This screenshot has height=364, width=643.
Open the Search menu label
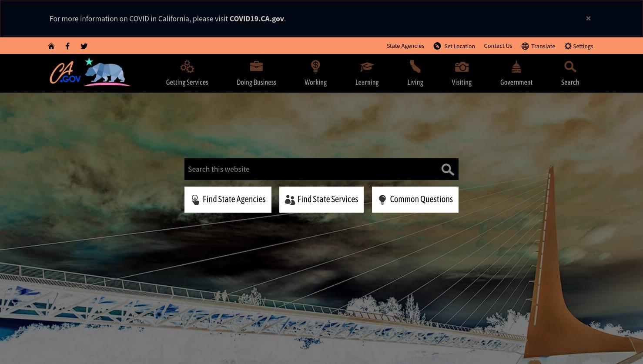[x=570, y=82]
